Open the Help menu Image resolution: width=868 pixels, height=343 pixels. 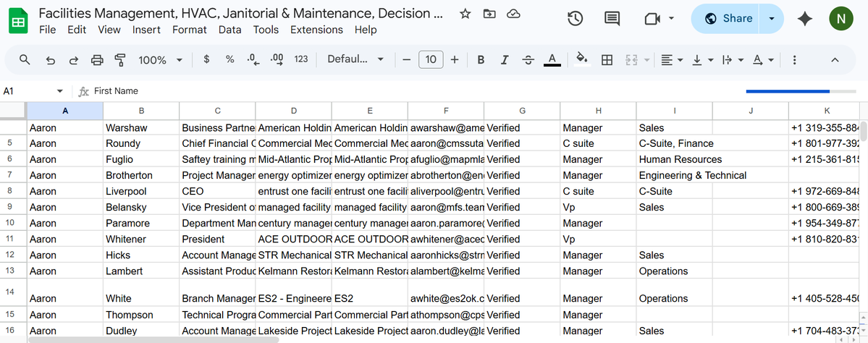pos(366,30)
